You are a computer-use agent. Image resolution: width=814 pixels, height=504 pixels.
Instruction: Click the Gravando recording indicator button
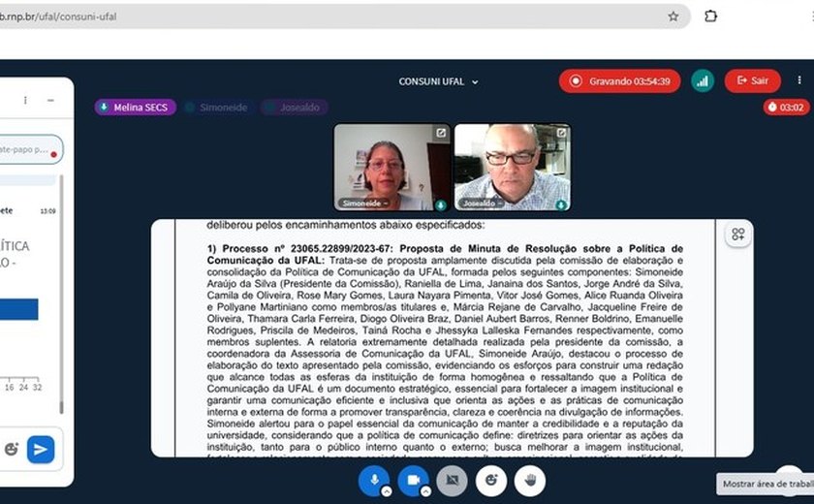tap(619, 81)
